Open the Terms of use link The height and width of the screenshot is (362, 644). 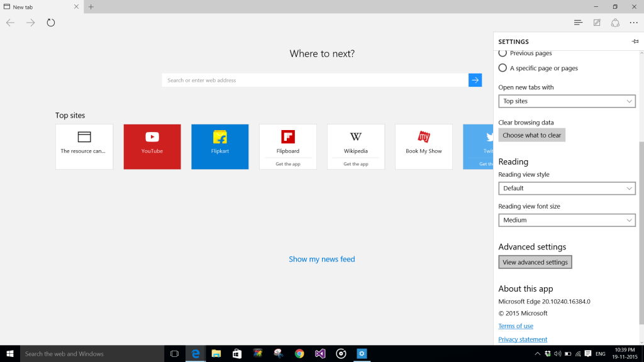pos(516,326)
